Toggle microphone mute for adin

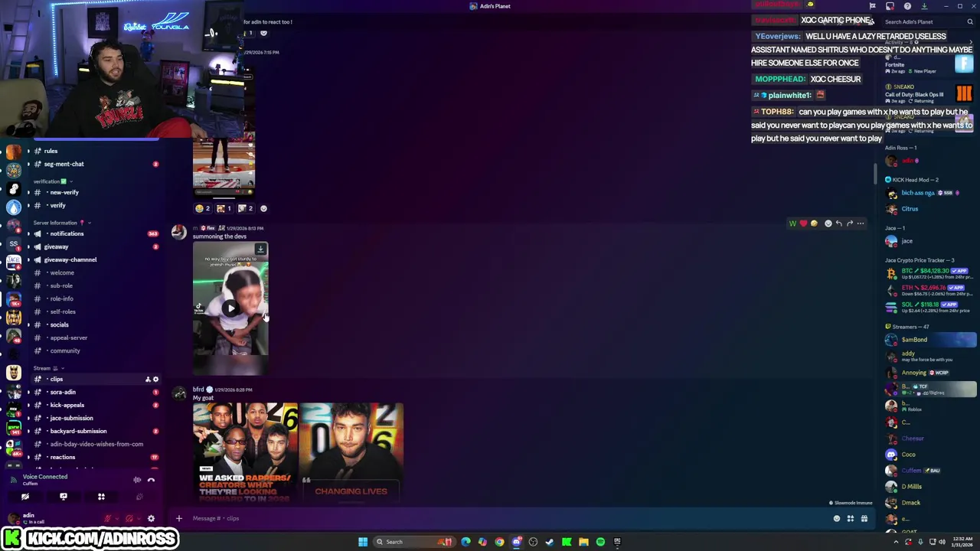(108, 518)
